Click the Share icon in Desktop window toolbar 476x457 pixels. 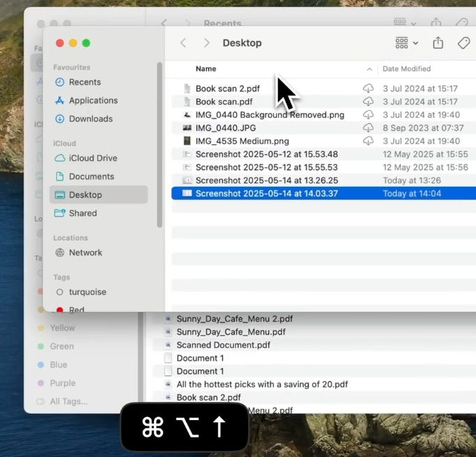pyautogui.click(x=438, y=42)
